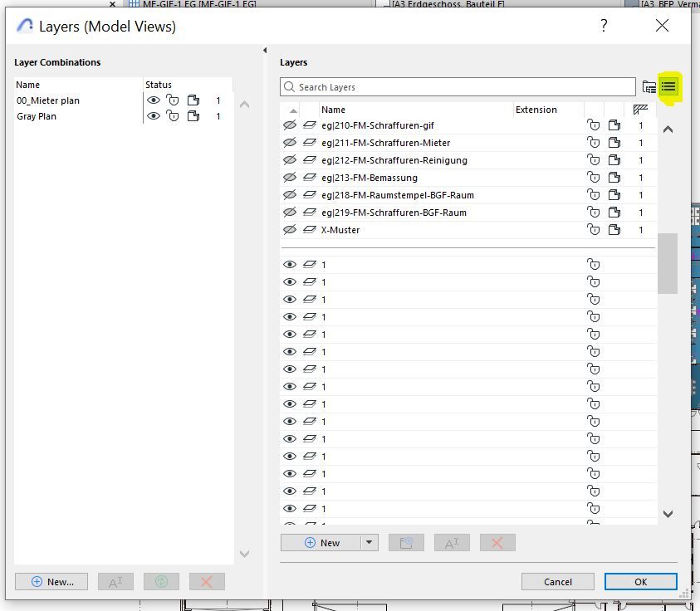Click lock icon of eg|210-FM-Schraffuren-gif
700x611 pixels.
pyautogui.click(x=594, y=125)
